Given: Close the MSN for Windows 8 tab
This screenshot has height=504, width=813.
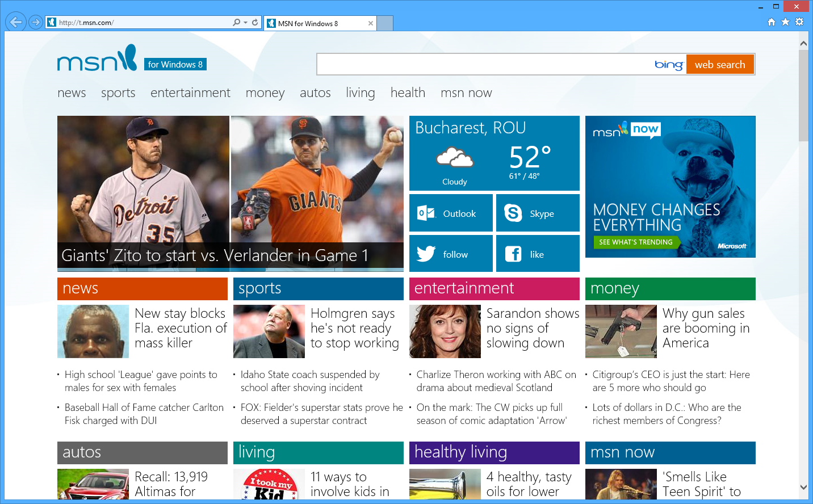Looking at the screenshot, I should pos(371,23).
